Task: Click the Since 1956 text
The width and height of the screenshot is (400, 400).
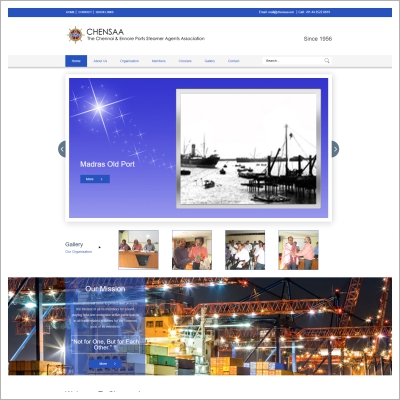Action: tap(318, 39)
